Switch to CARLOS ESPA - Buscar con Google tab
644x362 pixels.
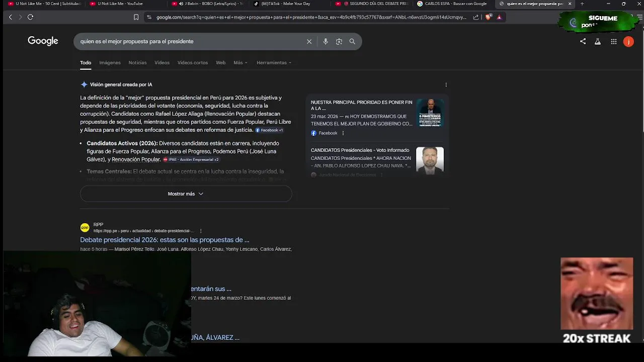tap(453, 4)
